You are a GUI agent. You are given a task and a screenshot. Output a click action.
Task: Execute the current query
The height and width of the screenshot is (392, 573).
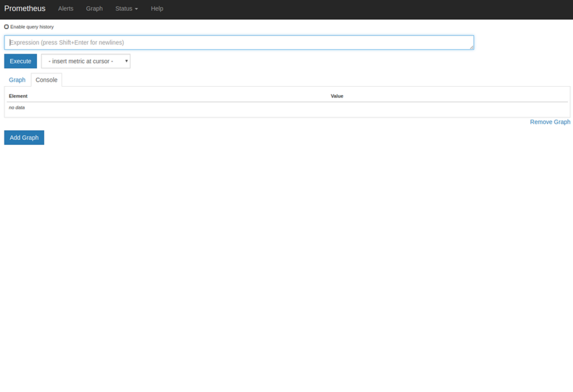pos(20,61)
